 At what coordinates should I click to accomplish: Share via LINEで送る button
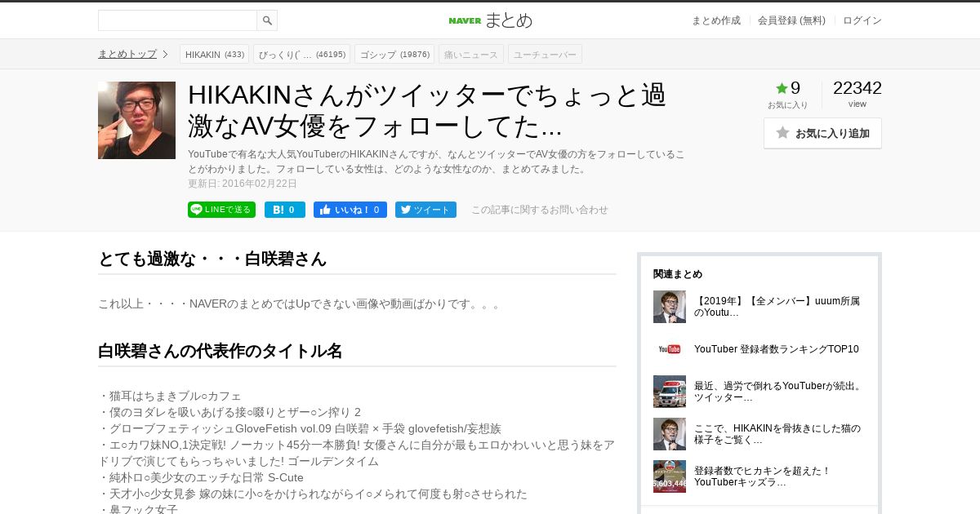[221, 210]
